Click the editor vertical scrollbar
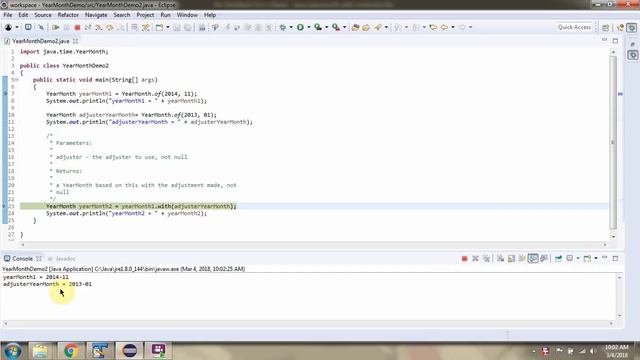The height and width of the screenshot is (360, 640). click(x=613, y=143)
